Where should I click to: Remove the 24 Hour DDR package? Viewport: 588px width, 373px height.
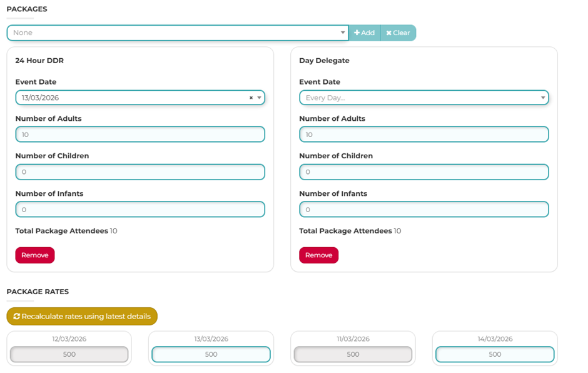pyautogui.click(x=35, y=255)
